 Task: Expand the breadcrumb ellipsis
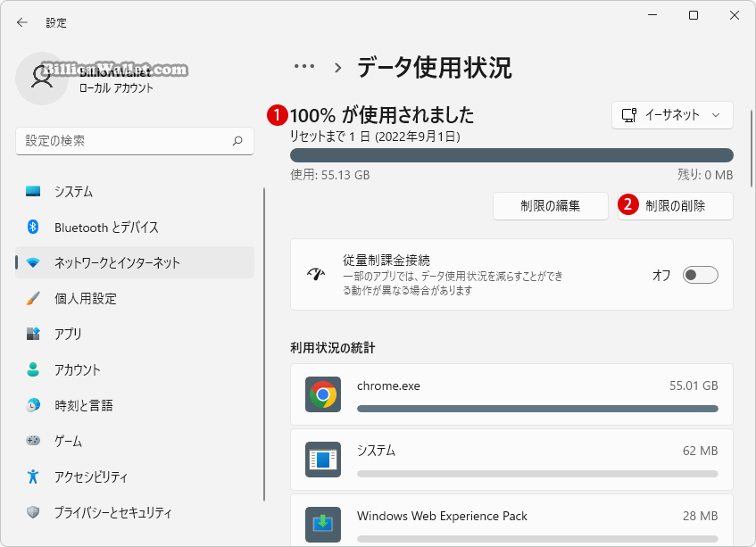304,67
